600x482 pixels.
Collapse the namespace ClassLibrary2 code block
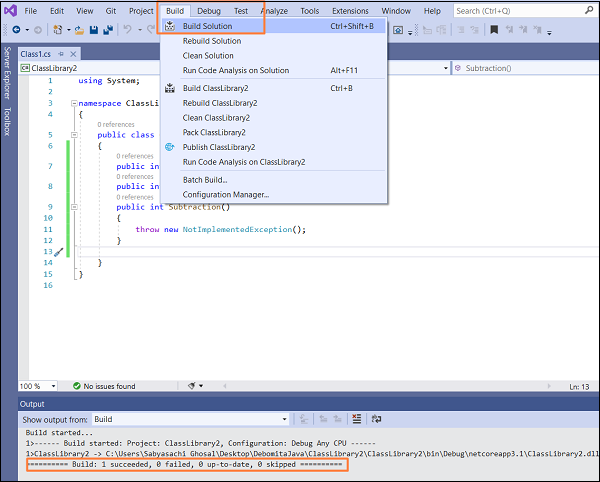72,103
